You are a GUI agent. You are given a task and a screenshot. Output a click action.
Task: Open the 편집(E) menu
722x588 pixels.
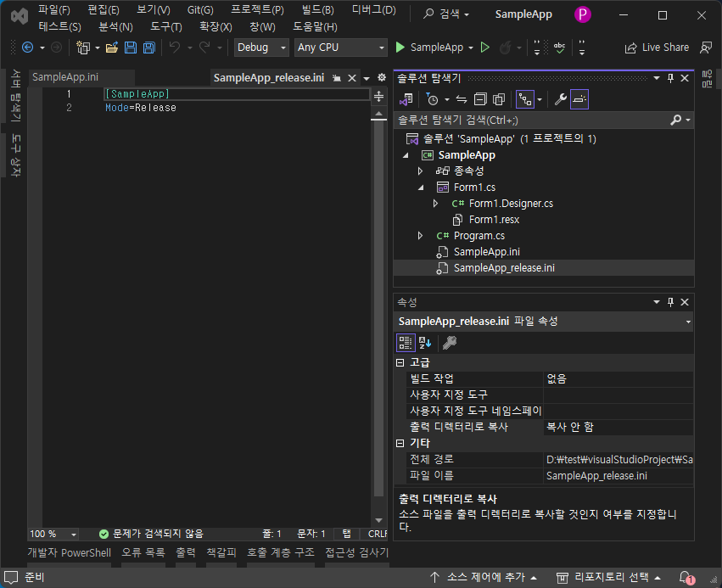point(104,9)
